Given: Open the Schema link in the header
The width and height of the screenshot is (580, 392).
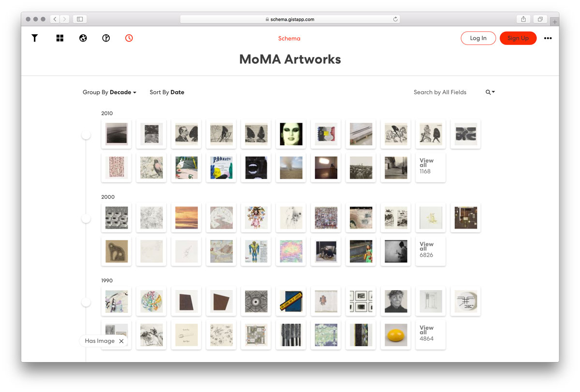Looking at the screenshot, I should [x=289, y=39].
